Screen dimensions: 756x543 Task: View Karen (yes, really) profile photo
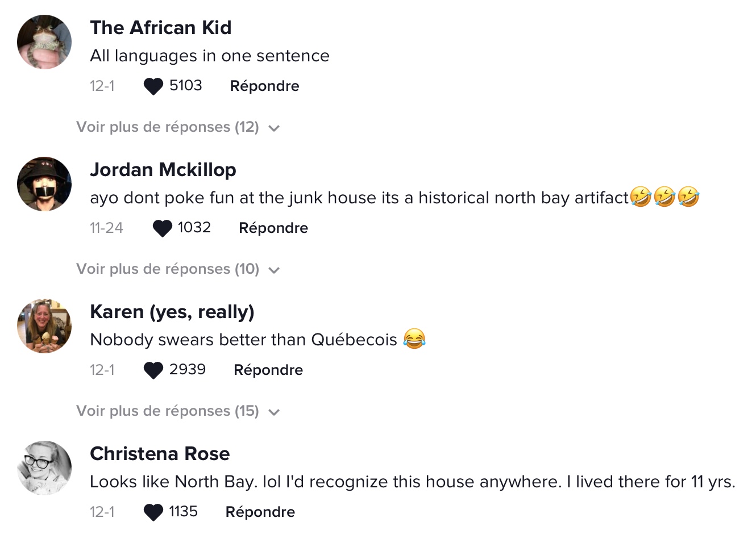point(44,326)
